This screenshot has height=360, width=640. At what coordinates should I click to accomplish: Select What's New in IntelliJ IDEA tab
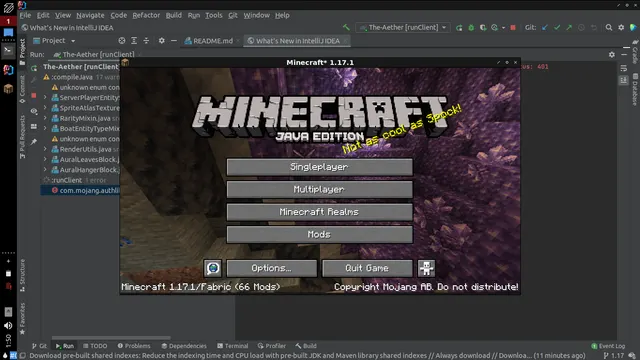[297, 40]
